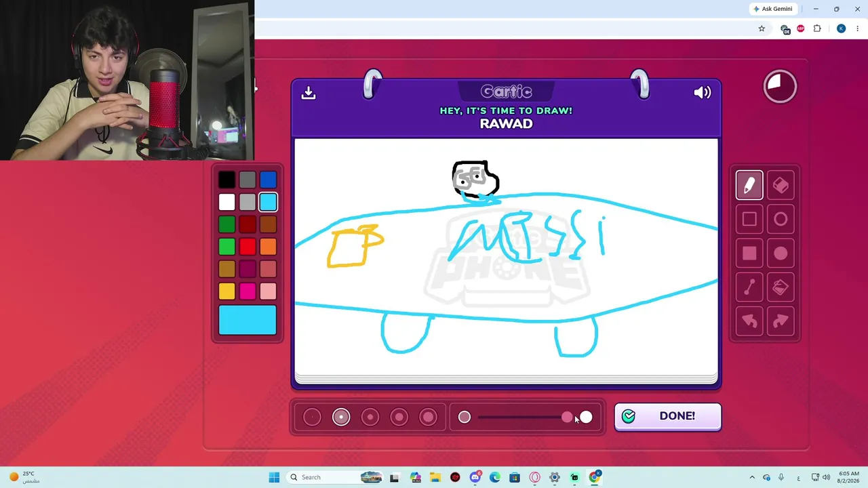Screen dimensions: 868x488
Task: Pick the bright red color swatch
Action: coord(248,247)
